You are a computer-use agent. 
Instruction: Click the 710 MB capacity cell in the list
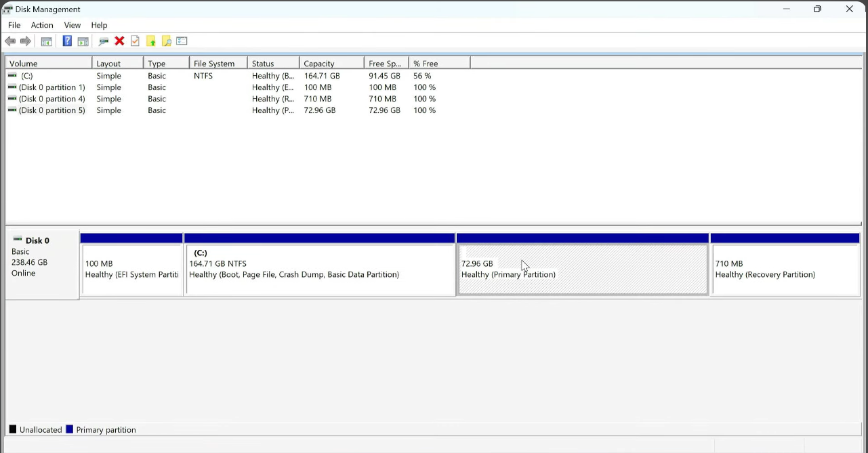[x=318, y=99]
